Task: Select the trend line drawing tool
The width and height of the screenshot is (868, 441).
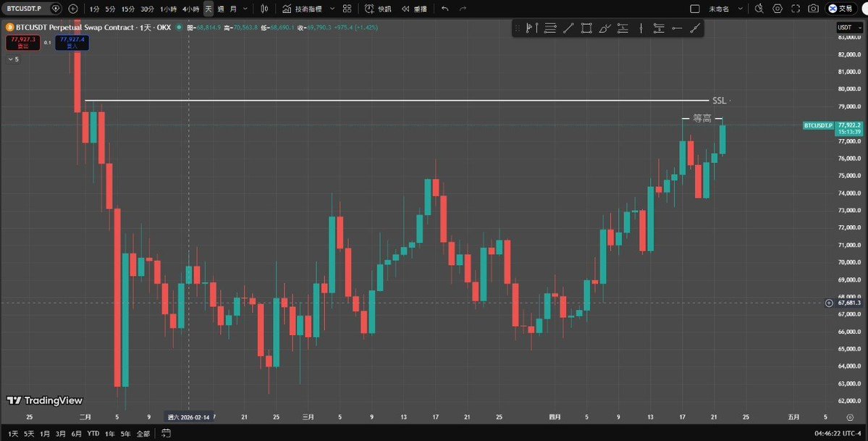Action: [x=568, y=28]
